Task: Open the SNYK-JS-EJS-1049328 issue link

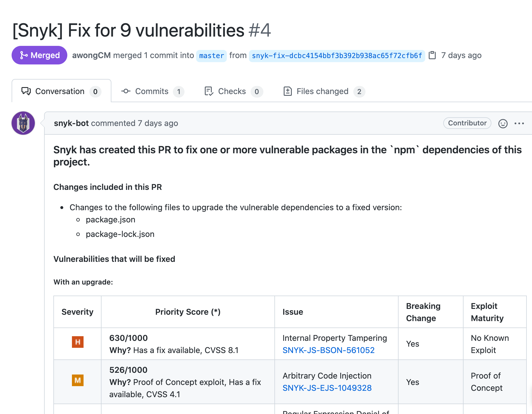Action: click(327, 388)
